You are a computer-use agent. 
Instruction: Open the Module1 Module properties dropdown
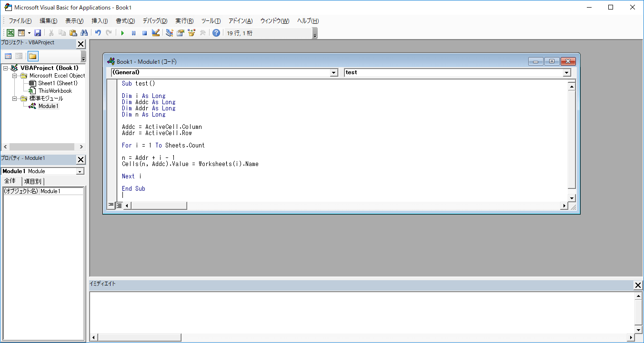pyautogui.click(x=80, y=171)
